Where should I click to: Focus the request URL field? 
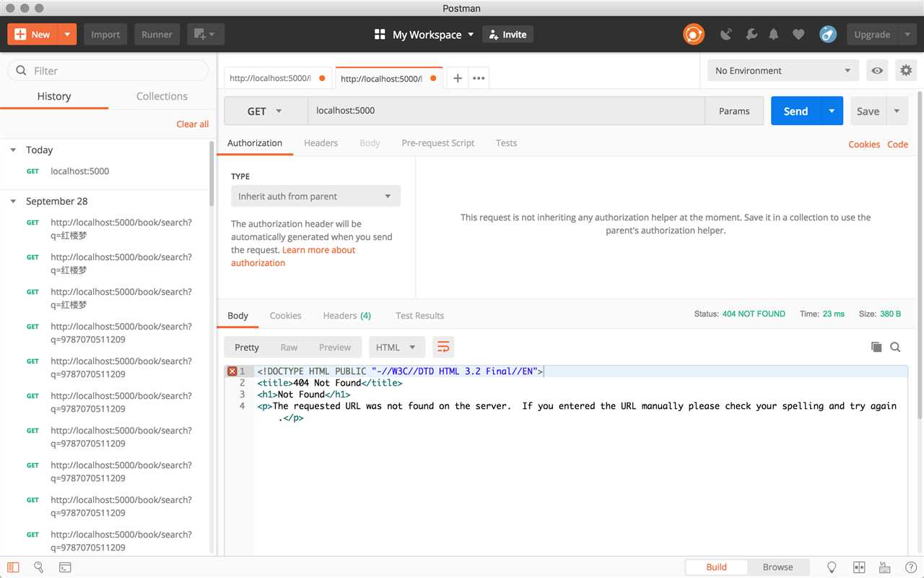click(x=507, y=111)
